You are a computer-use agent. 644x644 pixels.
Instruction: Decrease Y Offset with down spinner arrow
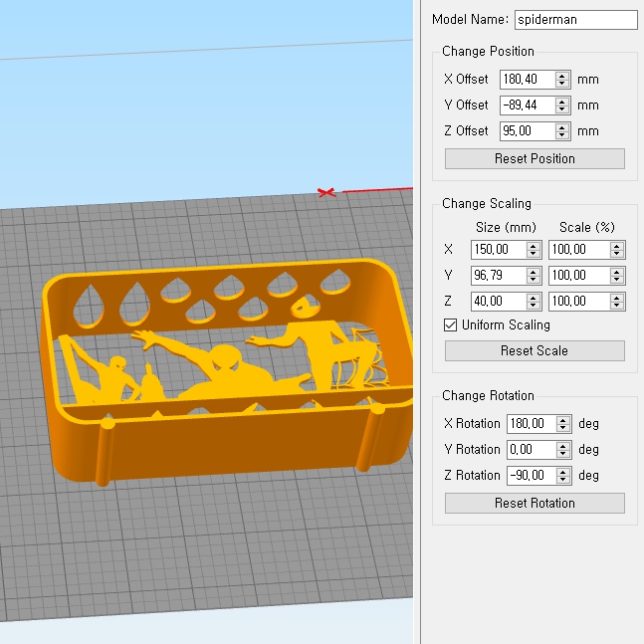coord(562,109)
